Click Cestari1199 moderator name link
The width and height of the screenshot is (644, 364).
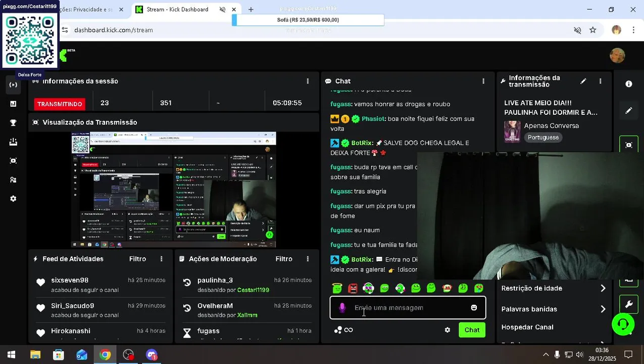[x=253, y=290]
